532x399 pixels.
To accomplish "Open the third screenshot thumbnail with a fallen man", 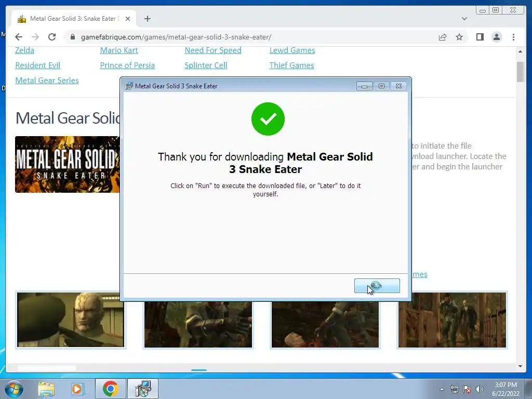I will point(325,324).
